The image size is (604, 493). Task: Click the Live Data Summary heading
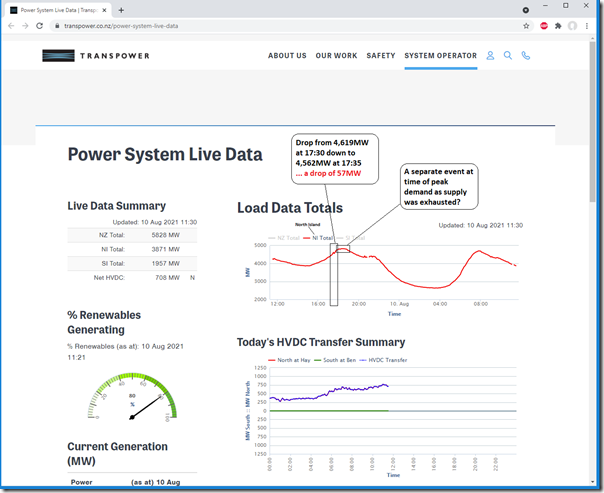coord(116,206)
